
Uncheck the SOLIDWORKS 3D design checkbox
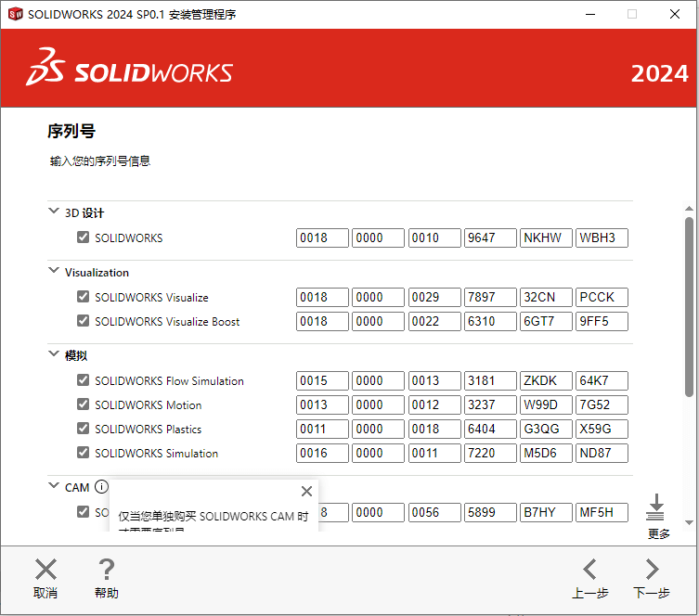(x=83, y=237)
